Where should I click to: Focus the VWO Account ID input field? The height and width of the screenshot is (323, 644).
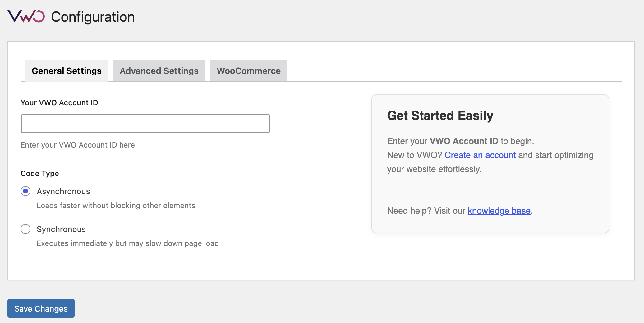tap(145, 124)
